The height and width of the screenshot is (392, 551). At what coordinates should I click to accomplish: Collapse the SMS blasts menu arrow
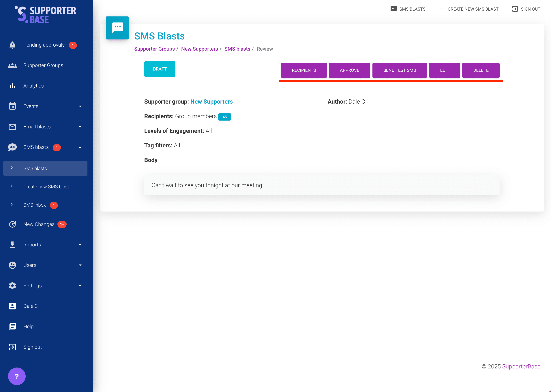[80, 147]
